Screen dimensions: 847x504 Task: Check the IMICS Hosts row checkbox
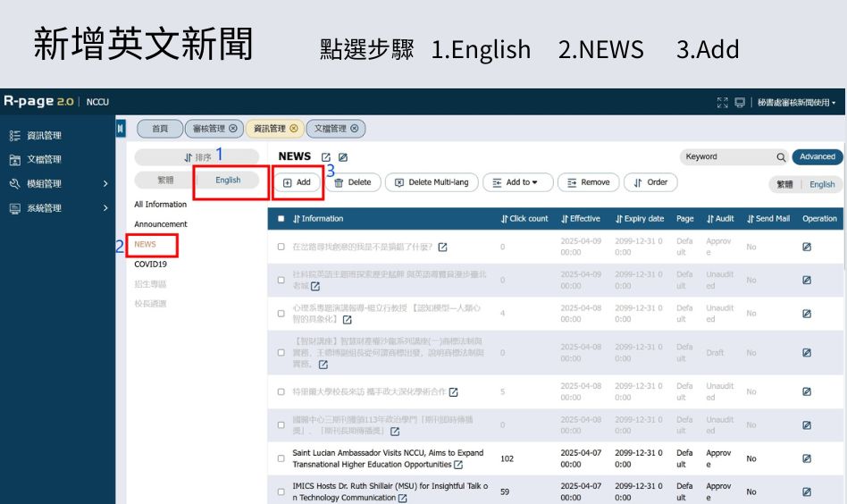tap(281, 492)
